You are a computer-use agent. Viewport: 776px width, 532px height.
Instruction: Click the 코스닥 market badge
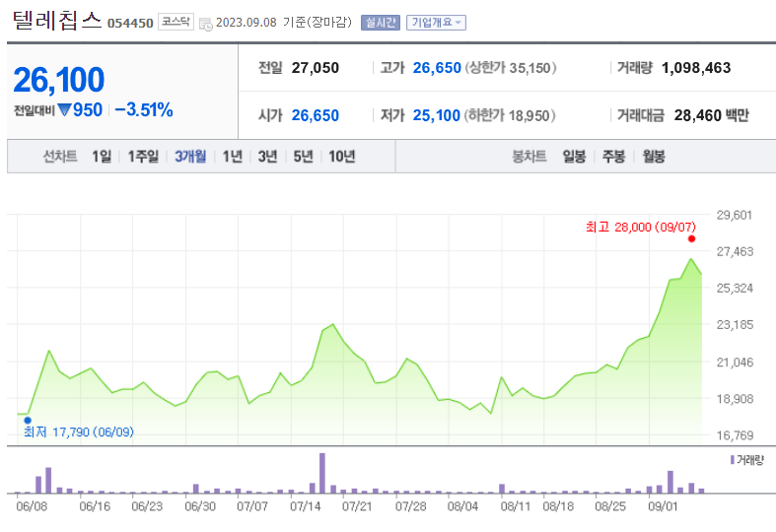(x=176, y=22)
